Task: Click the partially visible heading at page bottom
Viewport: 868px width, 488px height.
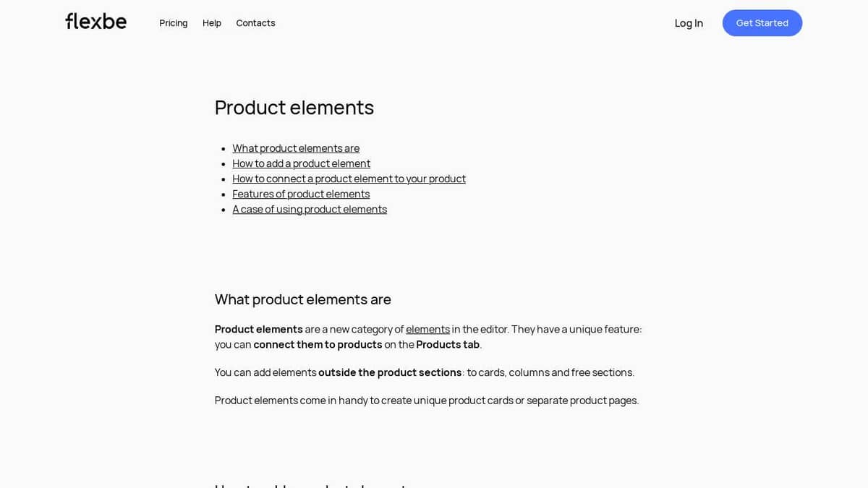Action: (310, 485)
